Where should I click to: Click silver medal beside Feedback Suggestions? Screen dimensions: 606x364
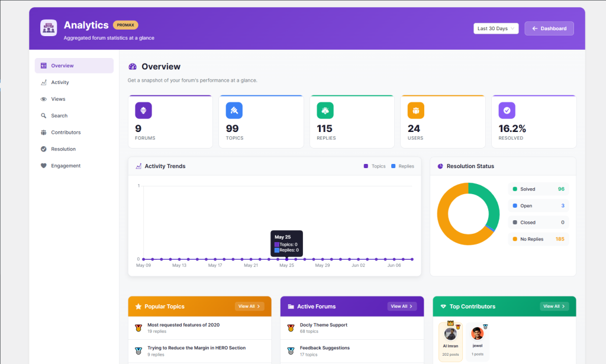point(291,351)
